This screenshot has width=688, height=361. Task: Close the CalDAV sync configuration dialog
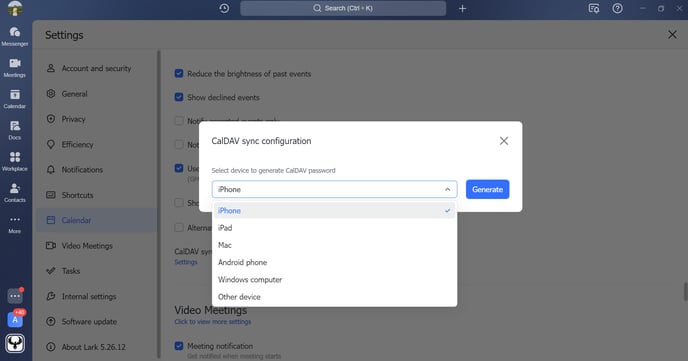pos(504,141)
